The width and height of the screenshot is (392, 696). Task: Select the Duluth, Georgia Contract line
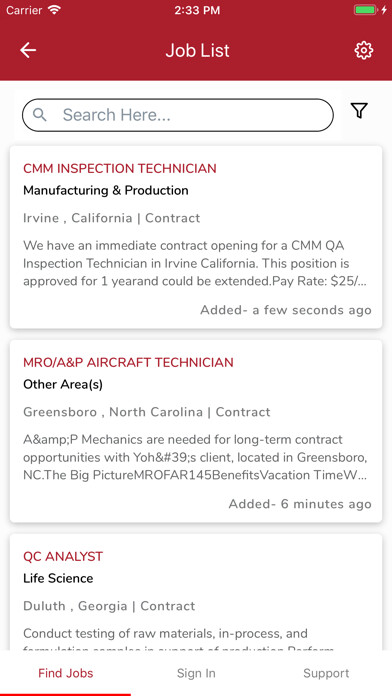click(x=109, y=606)
